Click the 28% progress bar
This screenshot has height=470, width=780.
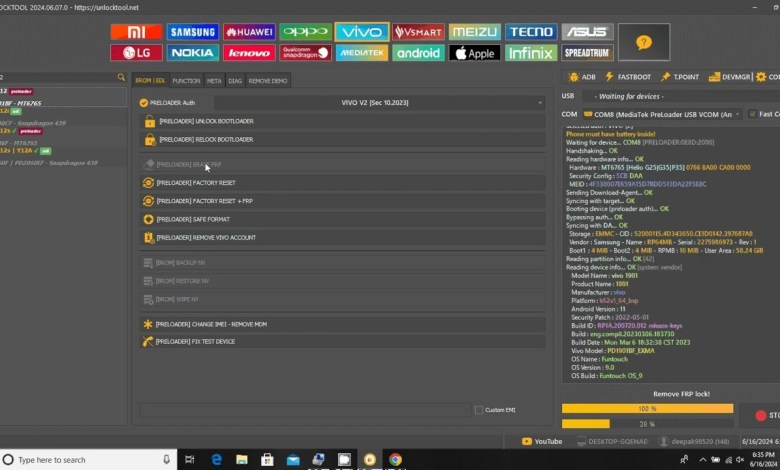coord(647,424)
